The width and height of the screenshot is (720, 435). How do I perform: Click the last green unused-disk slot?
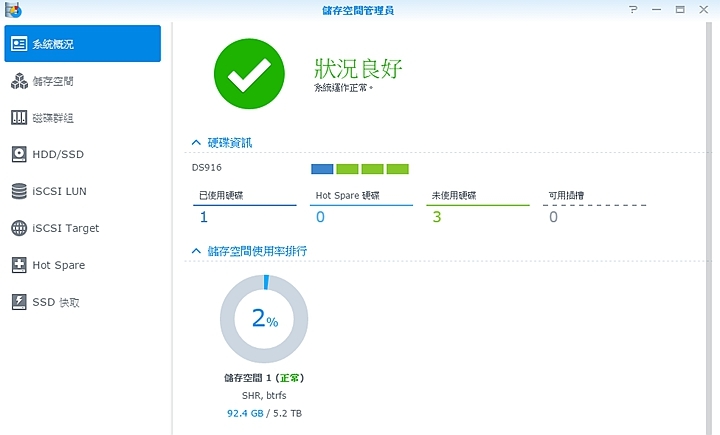[398, 169]
